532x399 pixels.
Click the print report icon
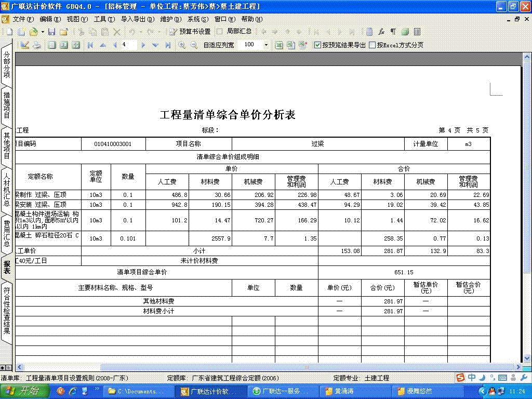[x=37, y=45]
